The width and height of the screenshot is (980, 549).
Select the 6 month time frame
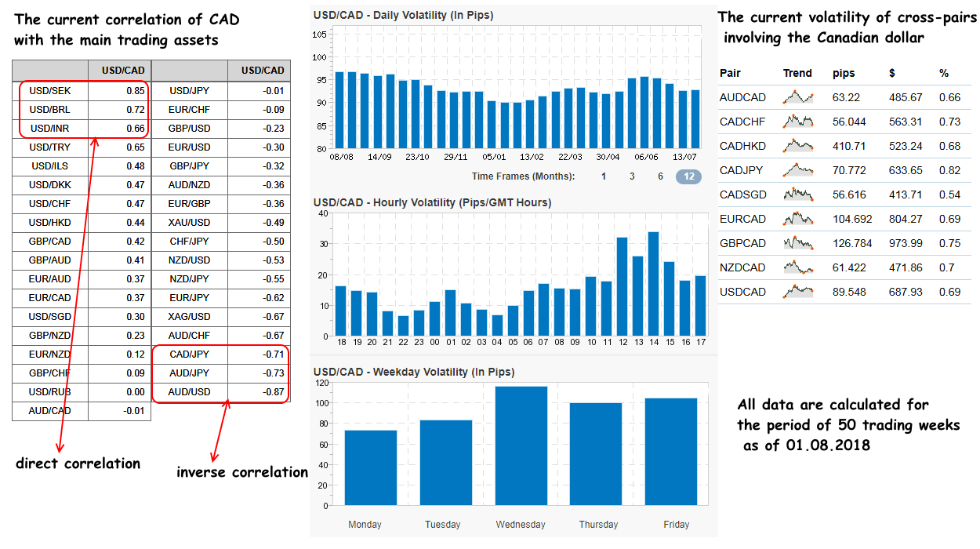pyautogui.click(x=659, y=176)
